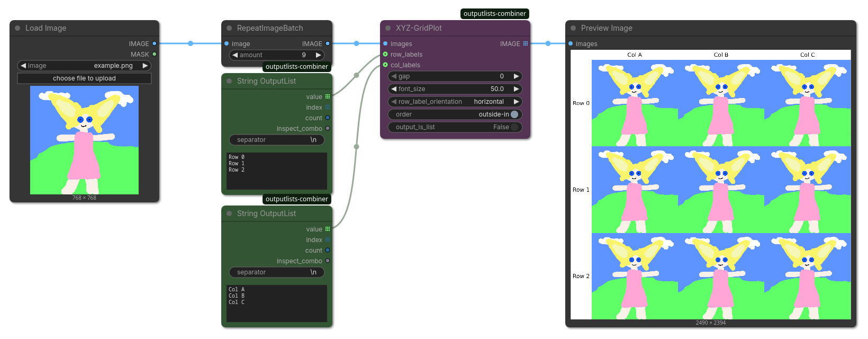Click the Row-labels String OutputList title
The height and width of the screenshot is (339, 868).
point(267,81)
